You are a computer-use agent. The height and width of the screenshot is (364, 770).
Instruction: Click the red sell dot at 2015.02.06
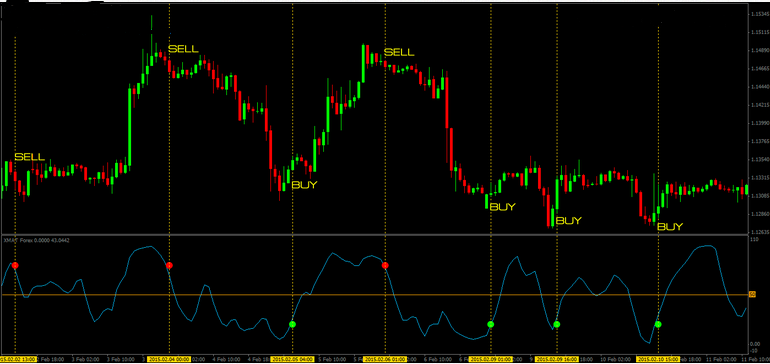tap(385, 265)
